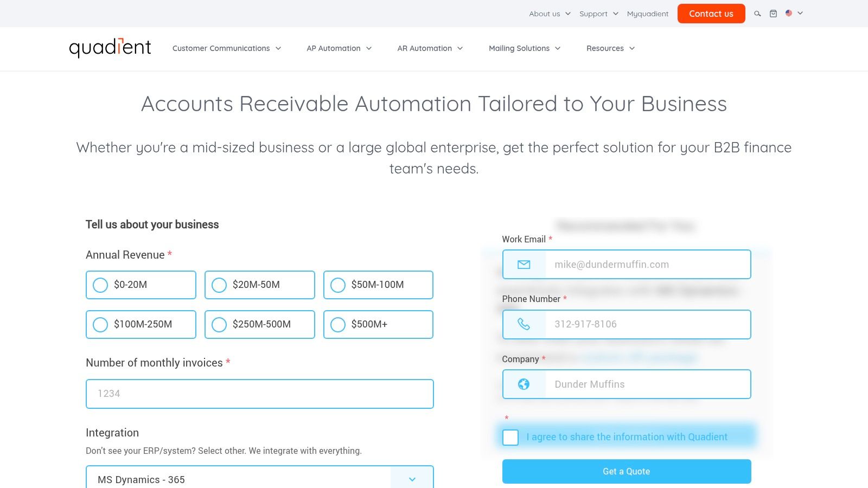The image size is (868, 488).
Task: Open the search magnifier icon
Action: pos(757,14)
